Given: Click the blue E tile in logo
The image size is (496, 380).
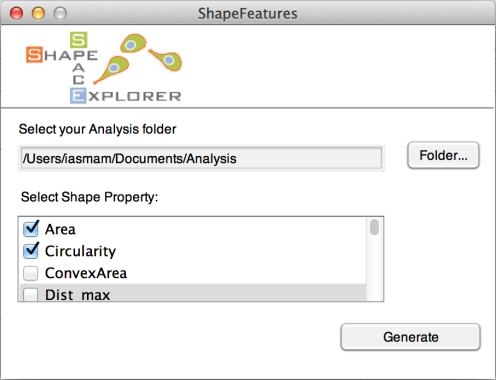Looking at the screenshot, I should coord(78,96).
